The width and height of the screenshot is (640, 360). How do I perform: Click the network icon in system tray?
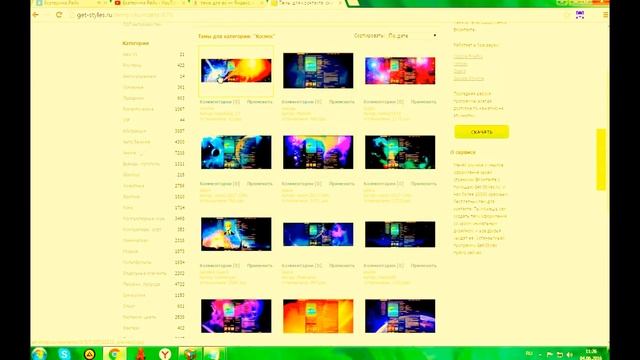click(560, 354)
